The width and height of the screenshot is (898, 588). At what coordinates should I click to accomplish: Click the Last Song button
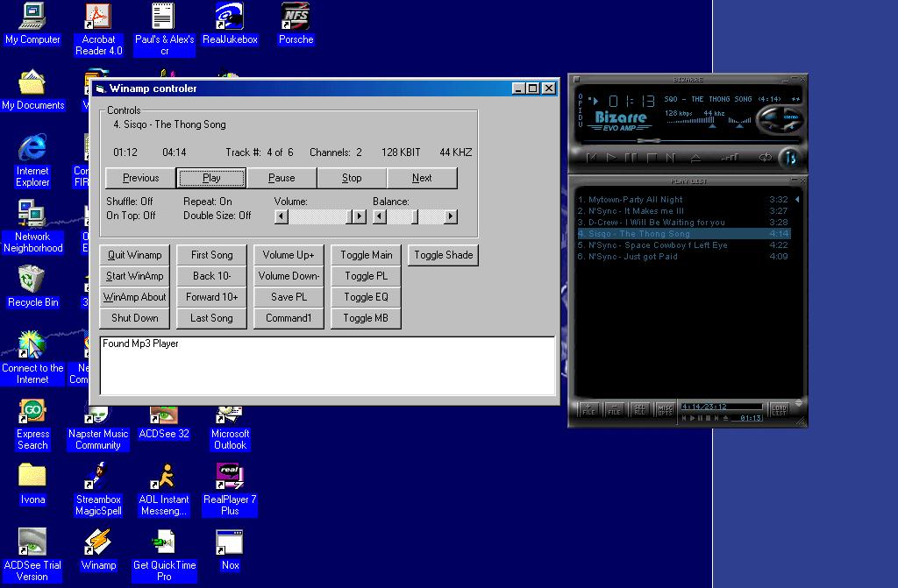(x=212, y=318)
